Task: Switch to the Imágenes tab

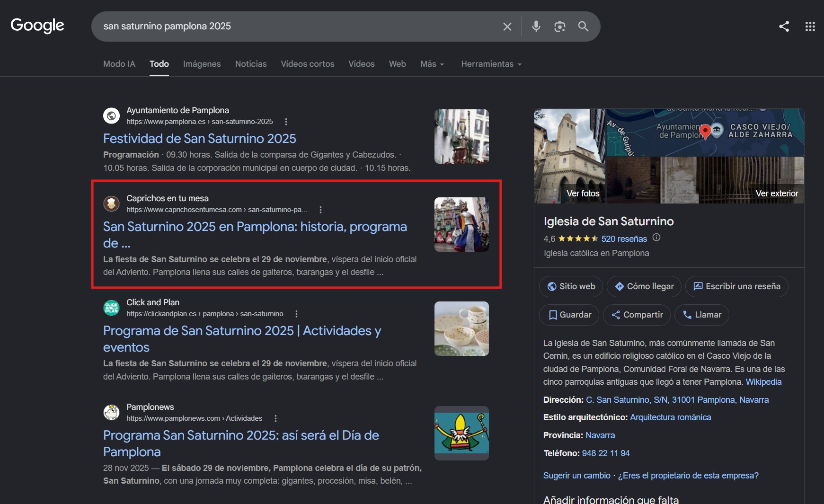Action: click(x=202, y=64)
